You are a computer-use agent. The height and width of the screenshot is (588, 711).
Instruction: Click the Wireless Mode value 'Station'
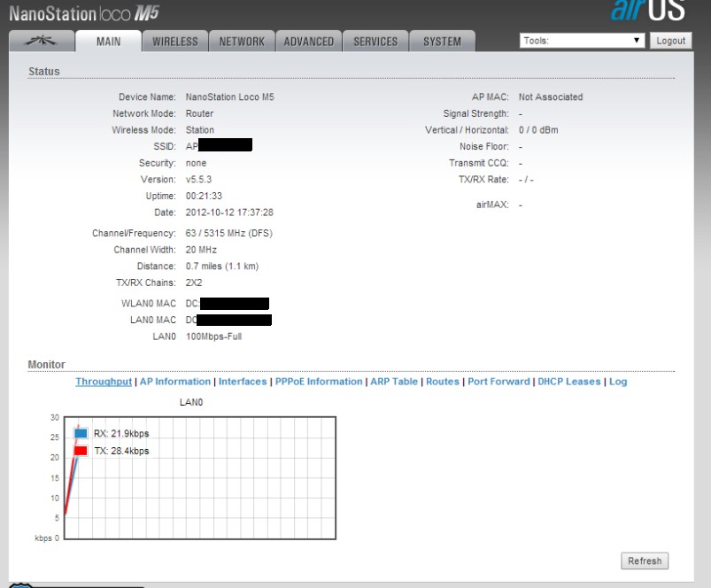click(x=200, y=130)
